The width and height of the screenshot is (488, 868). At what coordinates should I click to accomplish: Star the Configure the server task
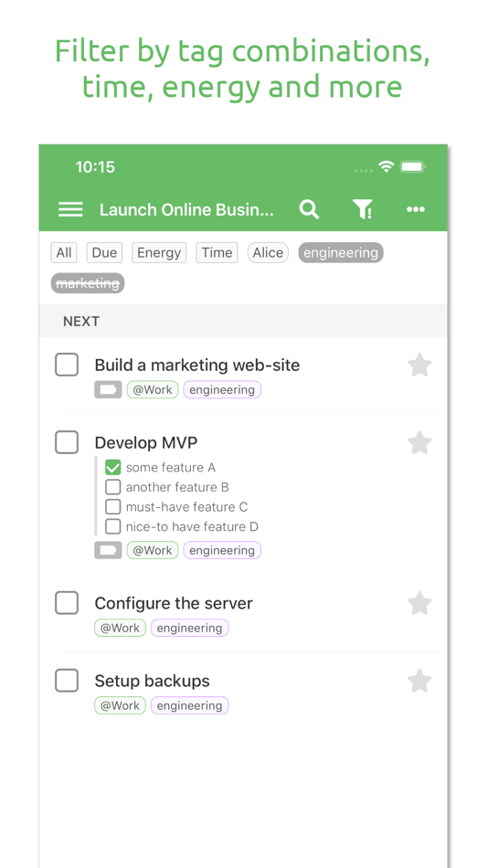tap(419, 603)
